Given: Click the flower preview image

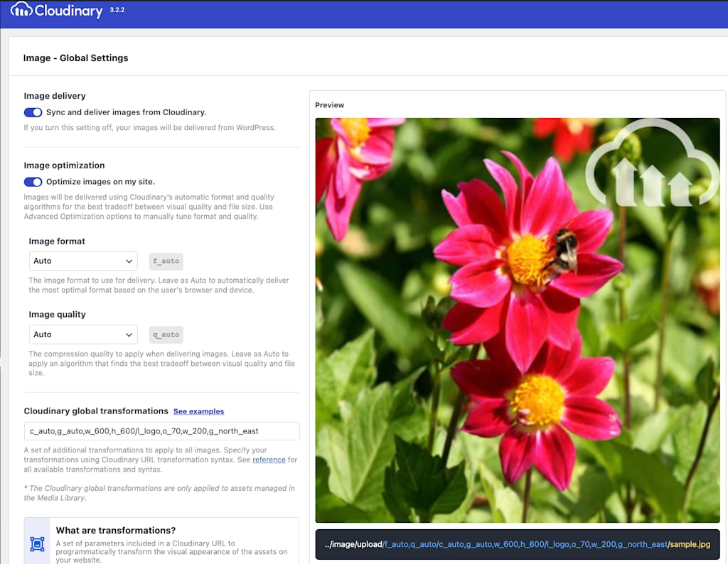Looking at the screenshot, I should 518,320.
